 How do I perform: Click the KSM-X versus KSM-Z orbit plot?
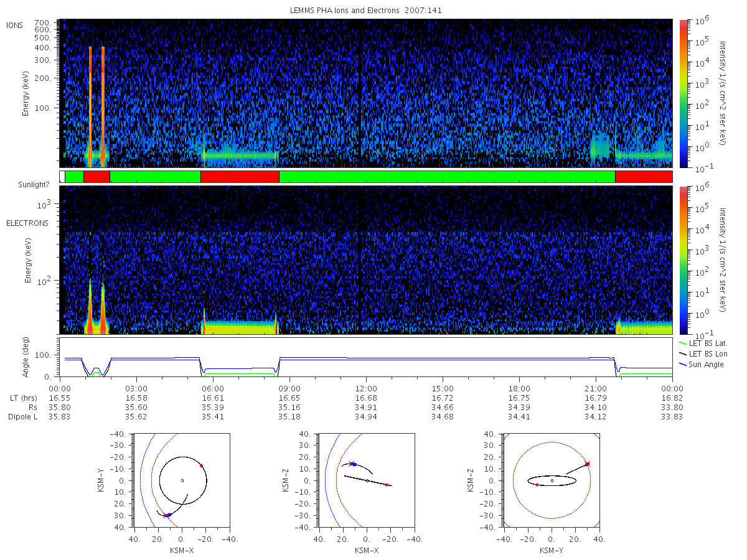[x=366, y=480]
